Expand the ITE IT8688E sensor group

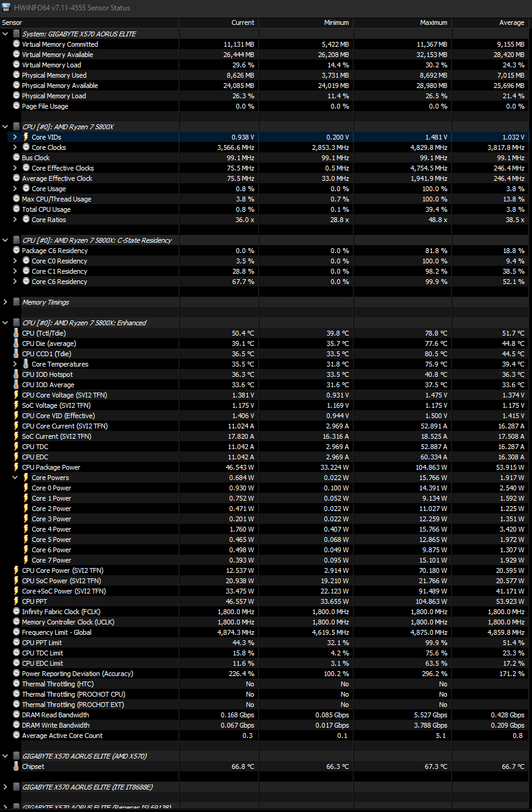[x=5, y=787]
